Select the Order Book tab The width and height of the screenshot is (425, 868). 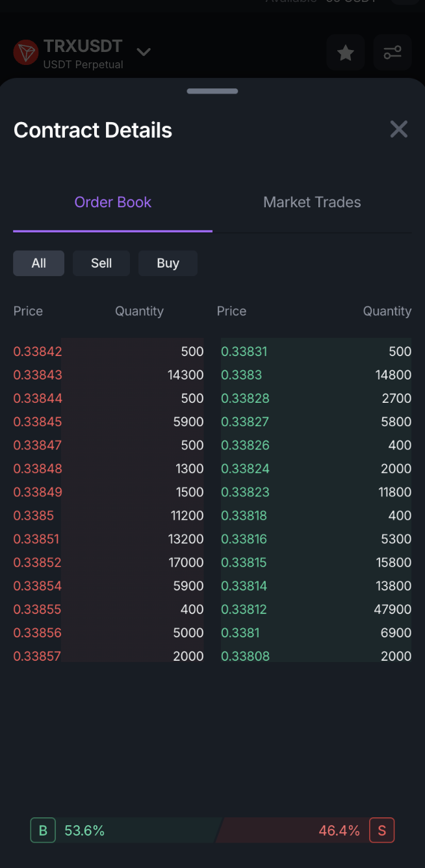tap(112, 202)
